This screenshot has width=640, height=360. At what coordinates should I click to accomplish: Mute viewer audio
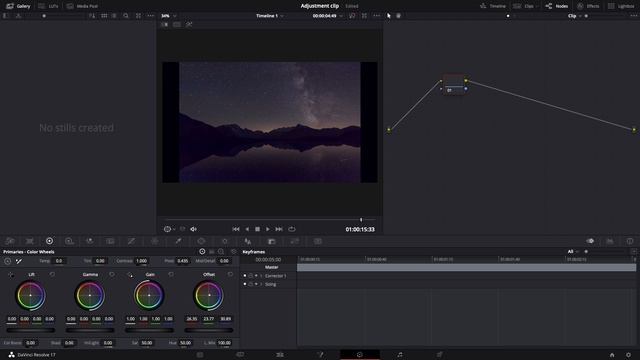click(x=193, y=229)
